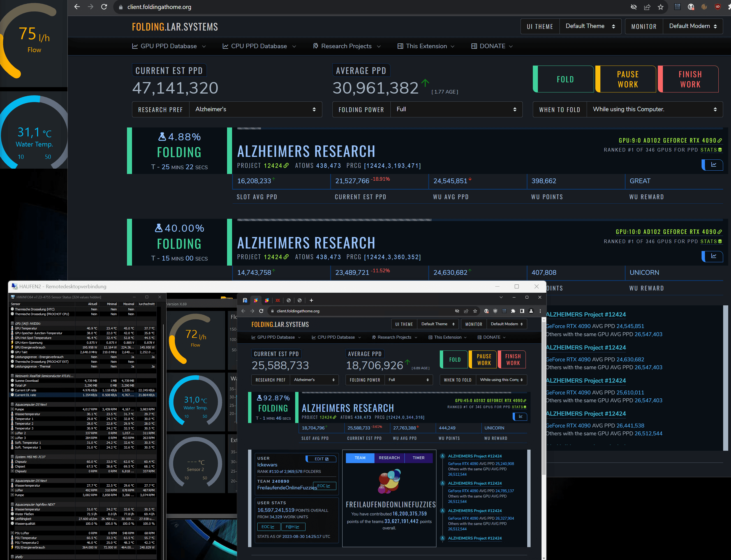Bookmark page with star icon in top browser
Image resolution: width=731 pixels, height=560 pixels.
pyautogui.click(x=660, y=7)
